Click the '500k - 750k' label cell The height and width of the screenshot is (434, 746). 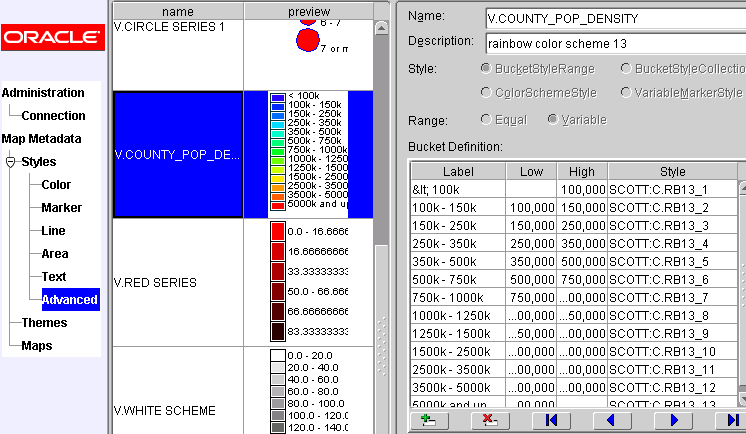click(458, 280)
